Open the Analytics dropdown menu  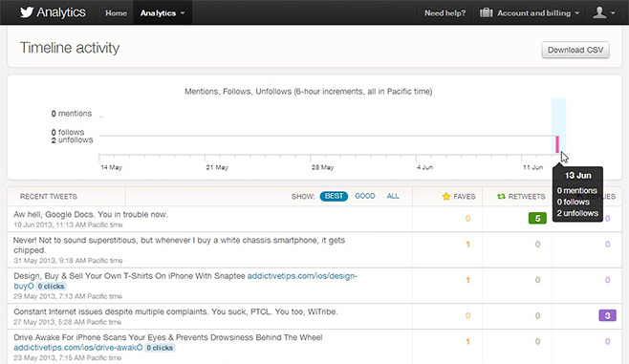(163, 13)
